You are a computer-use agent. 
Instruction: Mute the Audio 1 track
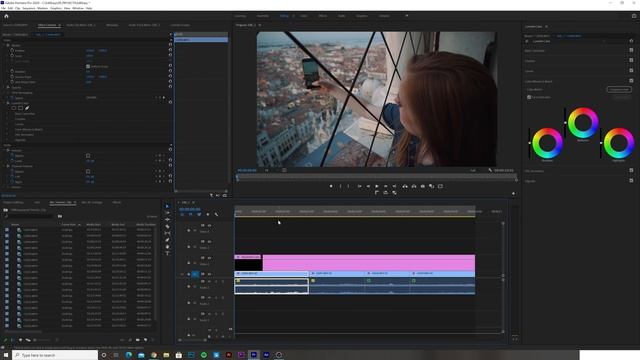tap(209, 281)
